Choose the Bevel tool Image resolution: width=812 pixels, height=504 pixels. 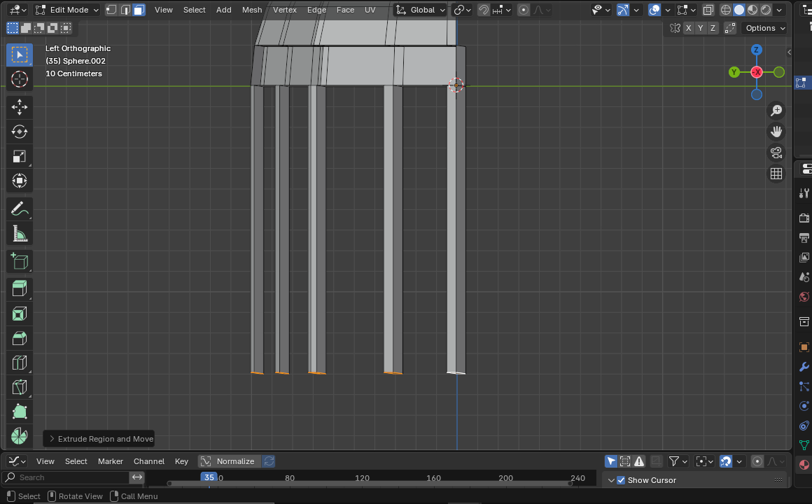pos(19,338)
